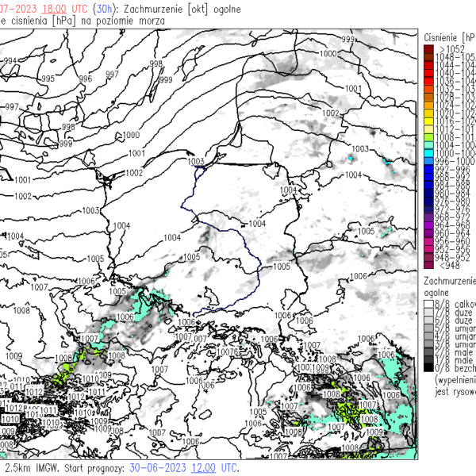This screenshot has width=476, height=476.
Task: Click the underlined 18.00 forecast hour
Action: 54,9
